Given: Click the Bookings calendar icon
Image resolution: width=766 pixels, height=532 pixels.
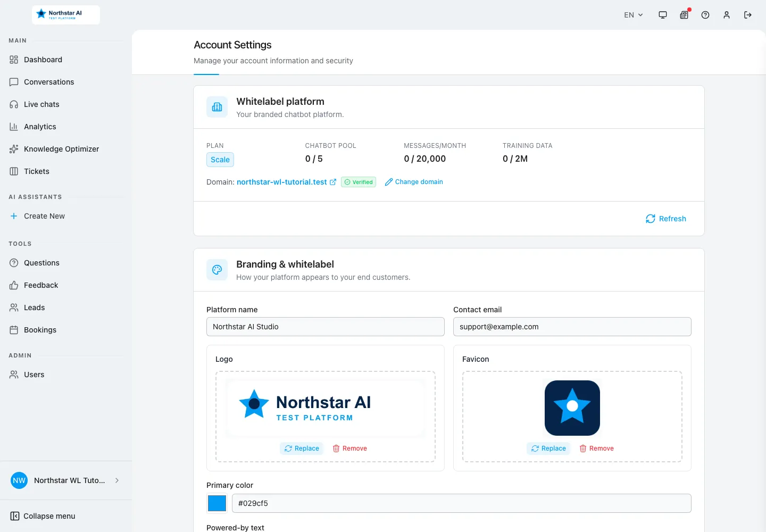Looking at the screenshot, I should click(14, 330).
